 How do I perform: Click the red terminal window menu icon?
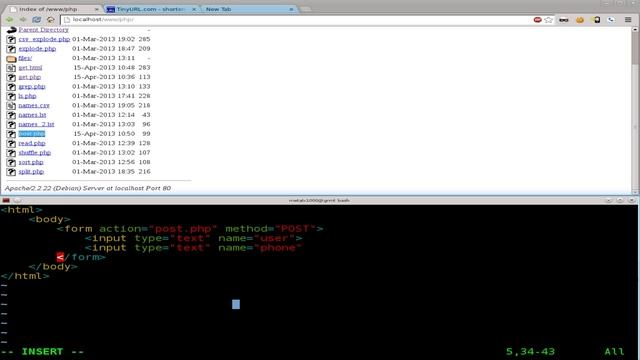coord(6,200)
